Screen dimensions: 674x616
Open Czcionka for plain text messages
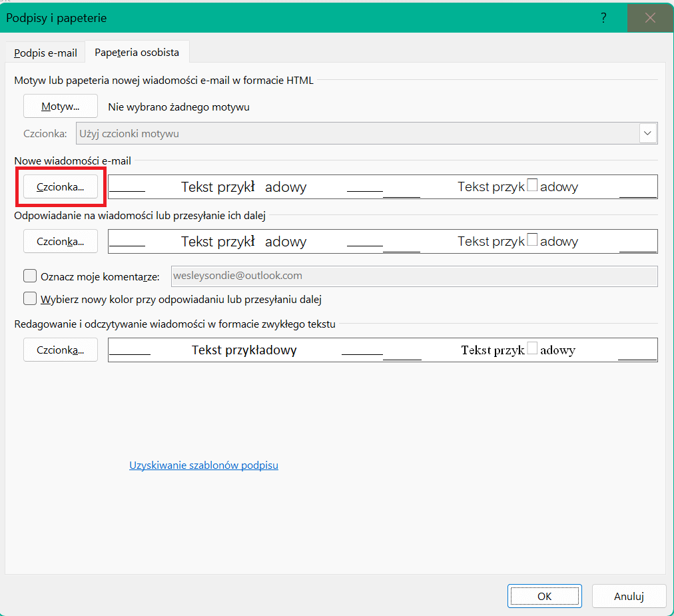pyautogui.click(x=61, y=350)
